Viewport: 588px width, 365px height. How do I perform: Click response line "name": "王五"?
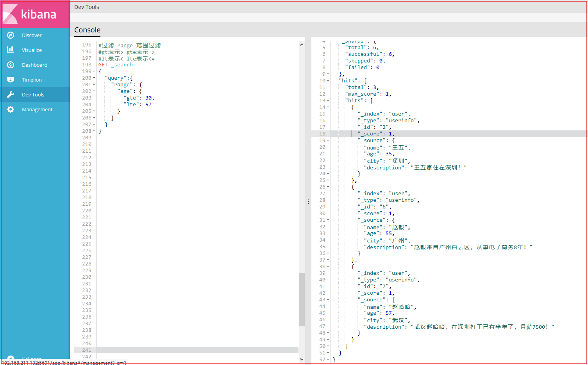point(387,148)
